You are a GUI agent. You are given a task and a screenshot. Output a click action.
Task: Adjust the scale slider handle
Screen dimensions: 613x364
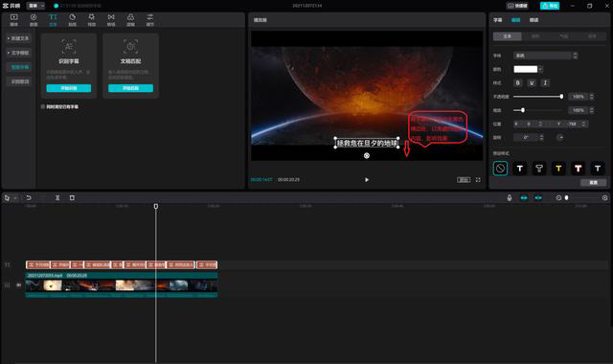pos(523,110)
